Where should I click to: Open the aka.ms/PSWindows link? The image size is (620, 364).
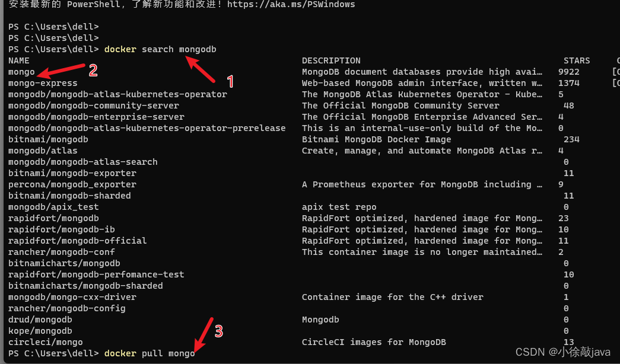(x=291, y=4)
